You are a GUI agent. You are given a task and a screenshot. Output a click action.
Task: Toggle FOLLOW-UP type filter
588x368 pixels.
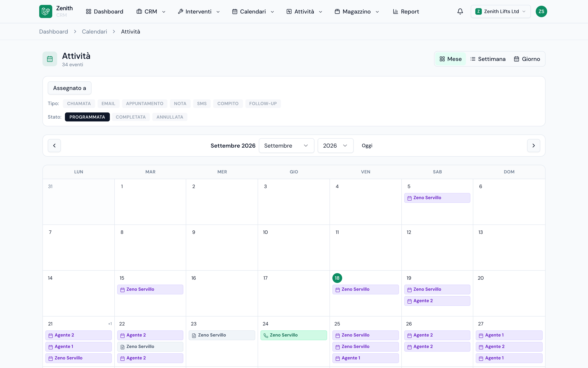tap(263, 104)
